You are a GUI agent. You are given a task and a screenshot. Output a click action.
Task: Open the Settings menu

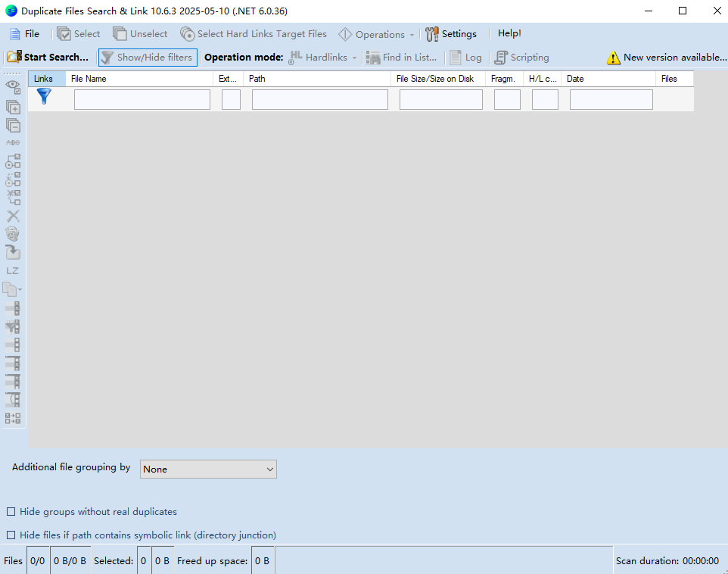click(451, 34)
